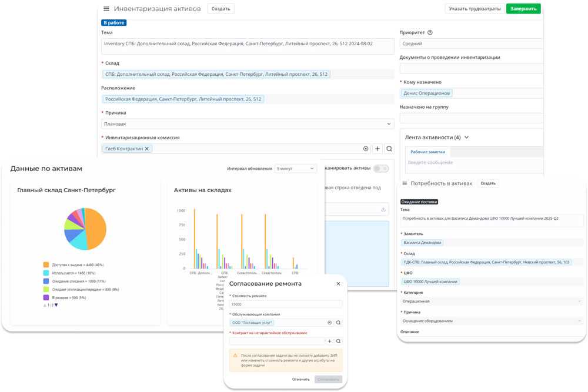This screenshot has width=588, height=392.
Task: Close the Согласование ремонта dialog
Action: coord(338,284)
